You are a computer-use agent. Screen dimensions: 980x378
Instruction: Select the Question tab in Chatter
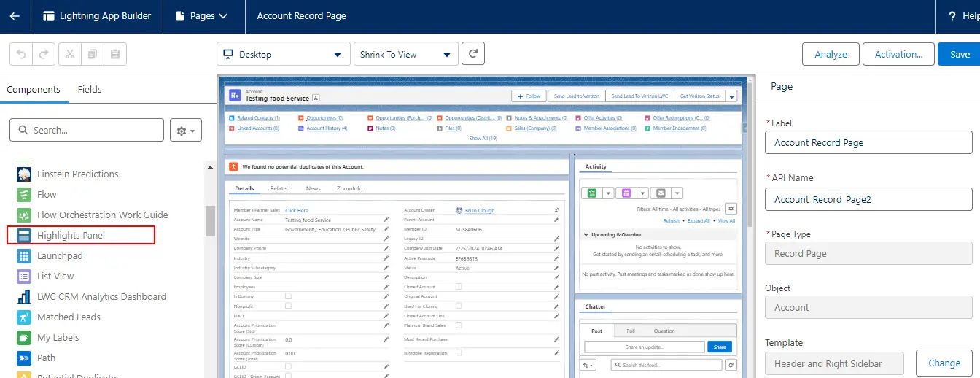pos(664,331)
